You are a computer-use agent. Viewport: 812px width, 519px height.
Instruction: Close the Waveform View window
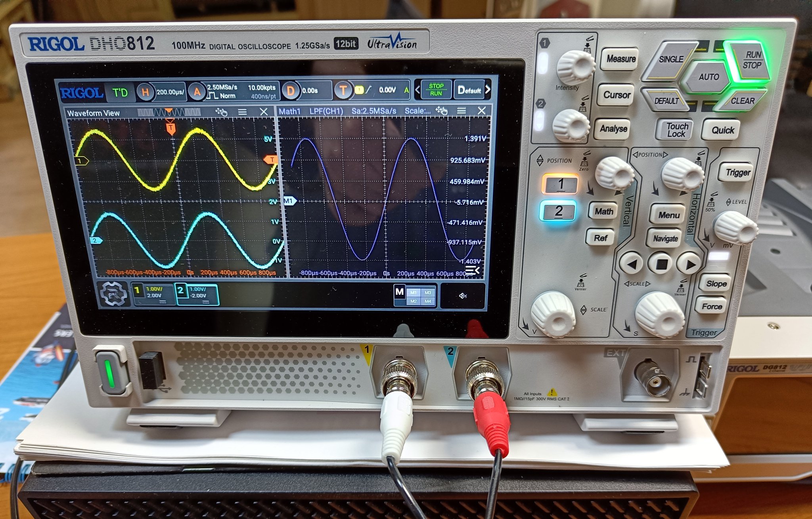[x=264, y=112]
